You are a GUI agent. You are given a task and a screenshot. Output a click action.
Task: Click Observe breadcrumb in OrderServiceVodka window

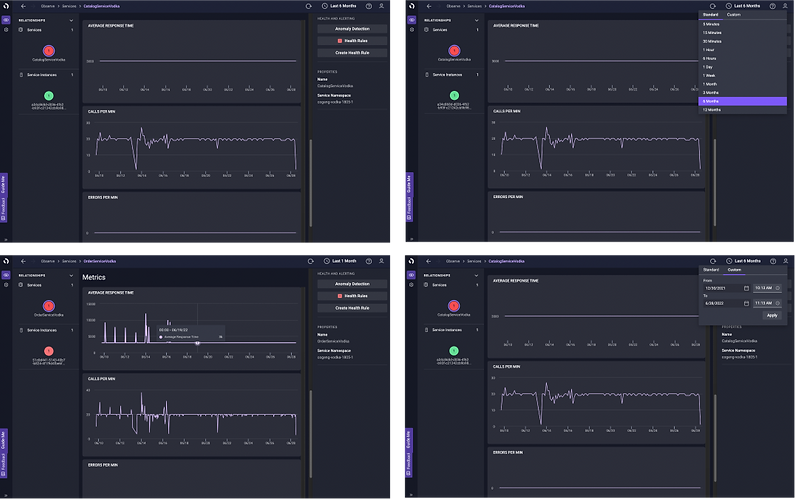pyautogui.click(x=48, y=261)
